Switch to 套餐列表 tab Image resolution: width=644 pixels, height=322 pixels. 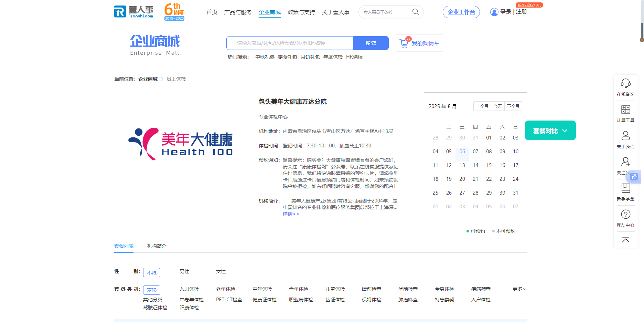(x=124, y=246)
